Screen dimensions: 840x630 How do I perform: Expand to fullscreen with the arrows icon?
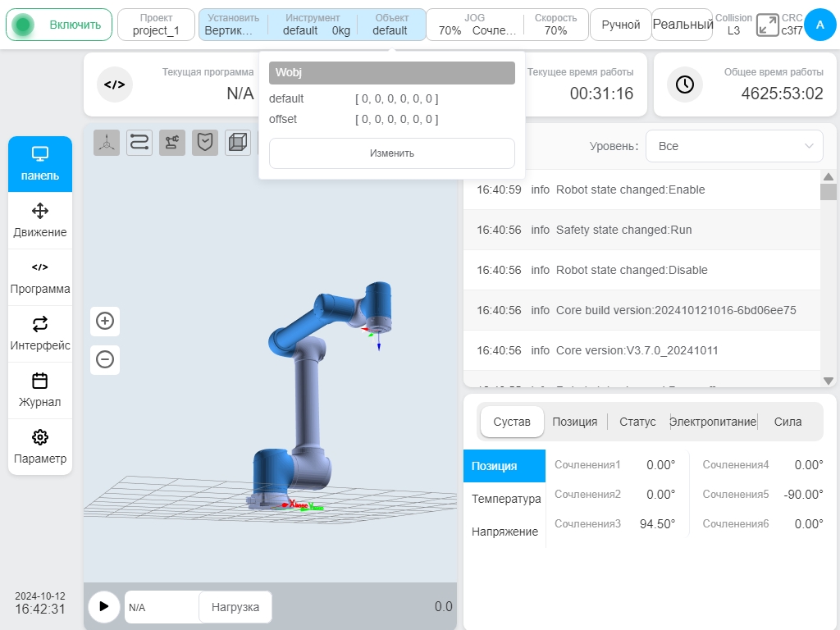click(767, 25)
